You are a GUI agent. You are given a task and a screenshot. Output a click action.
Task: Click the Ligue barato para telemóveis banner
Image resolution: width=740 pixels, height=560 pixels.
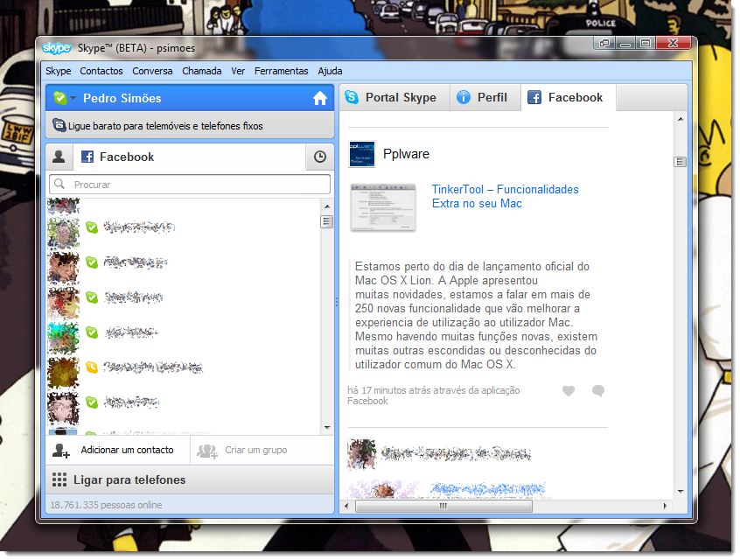pyautogui.click(x=190, y=126)
